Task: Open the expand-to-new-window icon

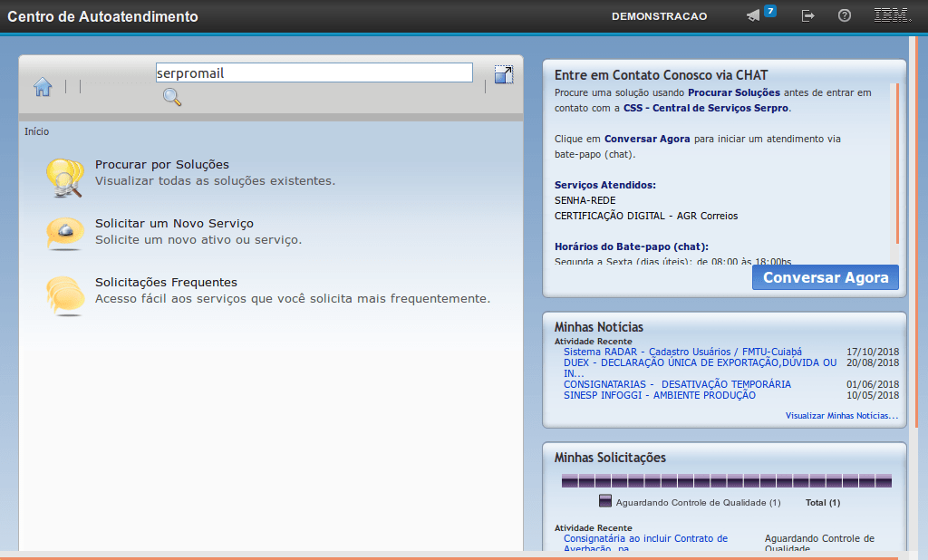Action: 504,74
